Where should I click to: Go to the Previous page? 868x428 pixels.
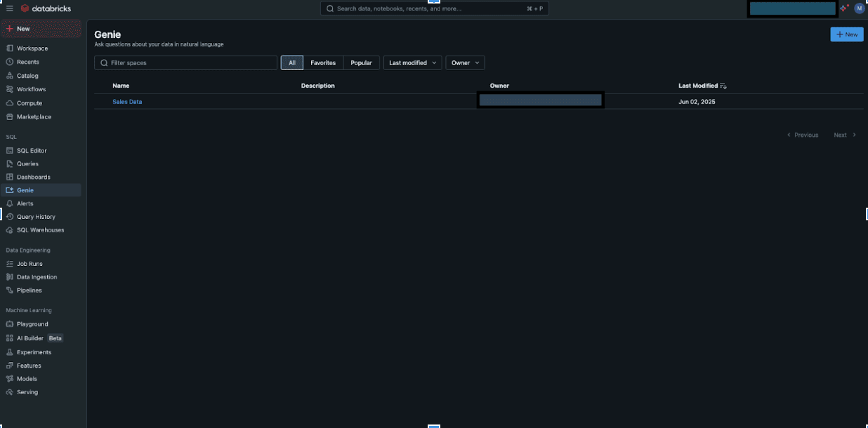pyautogui.click(x=803, y=135)
